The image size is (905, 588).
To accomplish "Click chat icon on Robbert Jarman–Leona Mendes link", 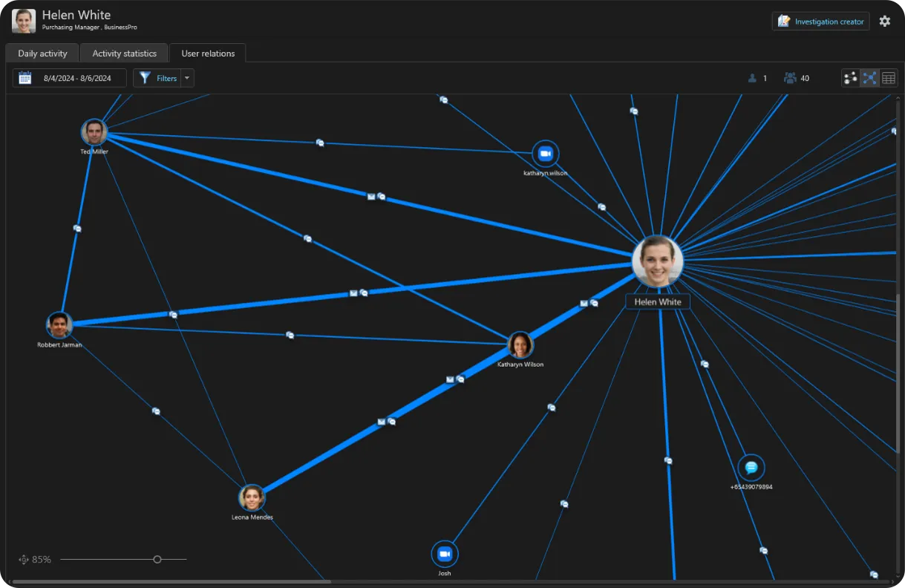I will tap(156, 411).
